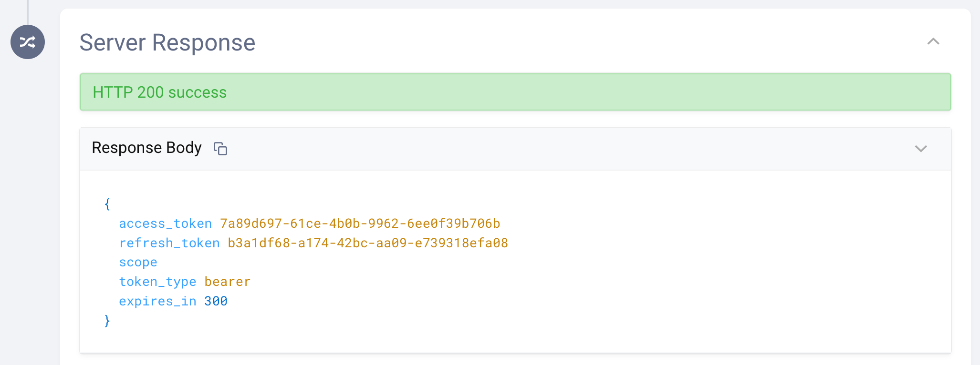The image size is (980, 365).
Task: Click the HTTP 200 success banner
Action: [x=515, y=92]
